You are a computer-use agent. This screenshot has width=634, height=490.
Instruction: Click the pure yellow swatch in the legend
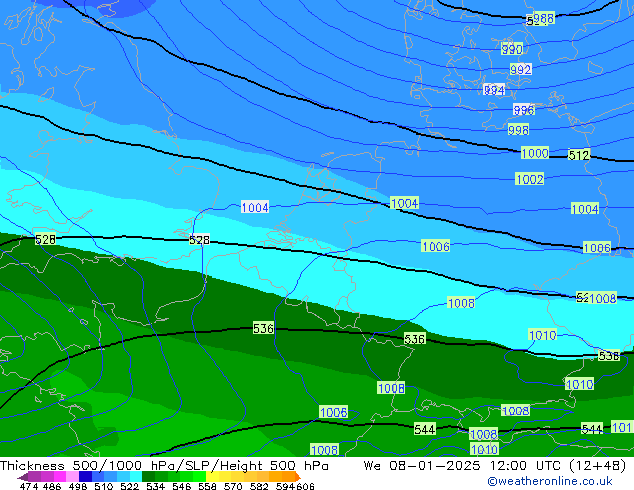(213, 477)
